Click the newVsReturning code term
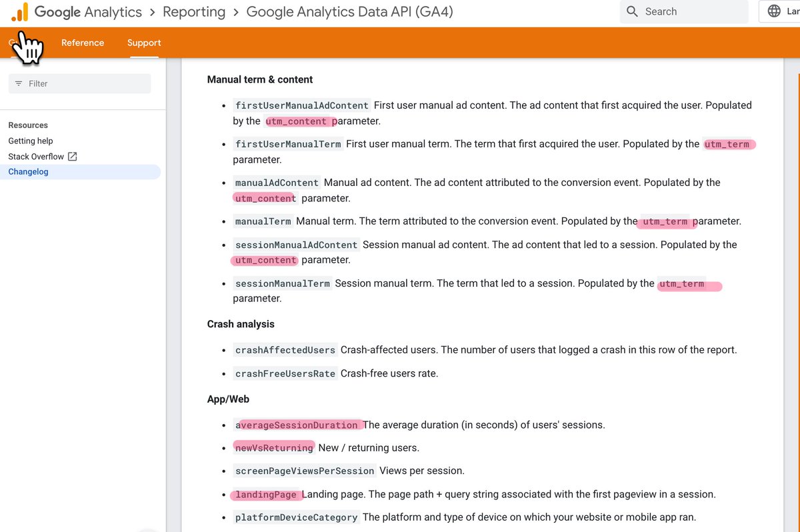 (x=274, y=448)
